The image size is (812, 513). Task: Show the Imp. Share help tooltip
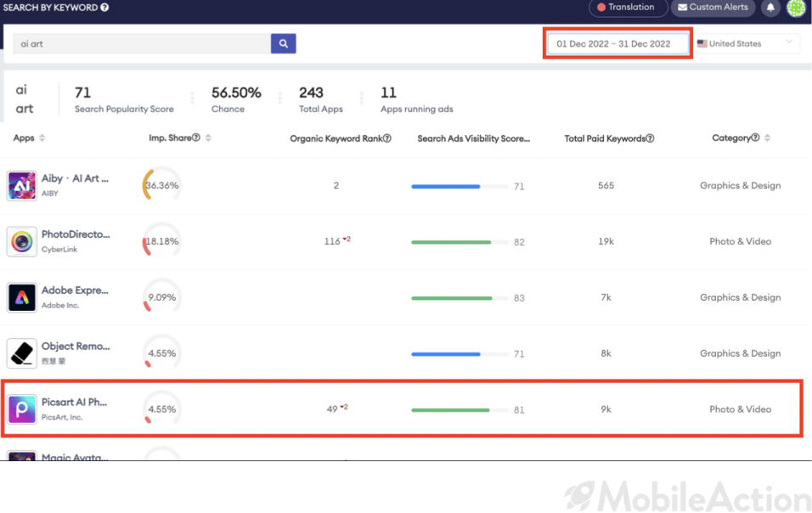(196, 138)
